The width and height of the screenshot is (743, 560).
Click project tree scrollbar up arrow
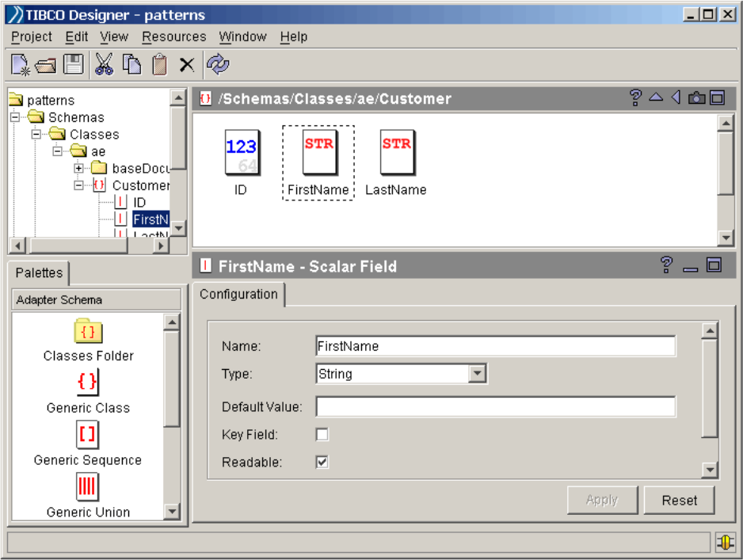point(178,97)
